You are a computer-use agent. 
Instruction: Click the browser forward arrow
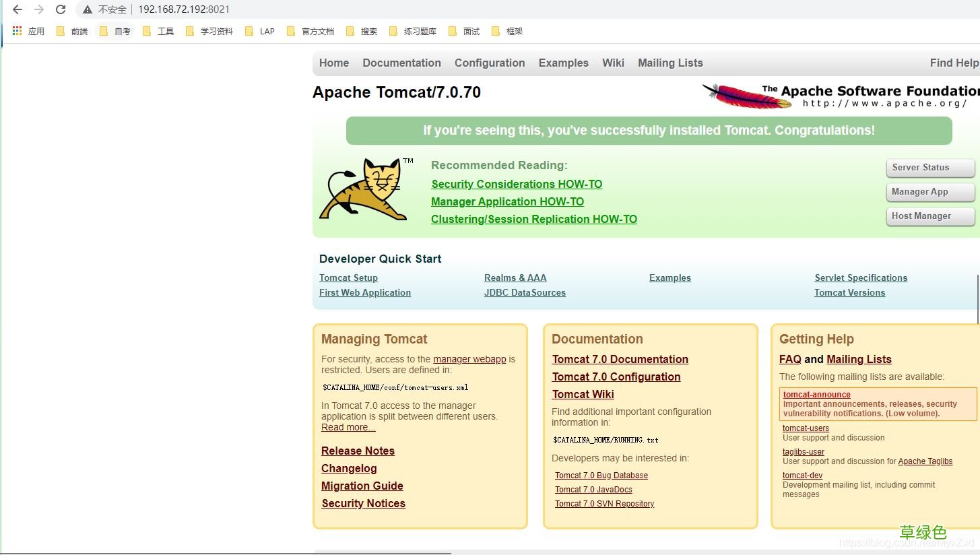click(x=39, y=9)
